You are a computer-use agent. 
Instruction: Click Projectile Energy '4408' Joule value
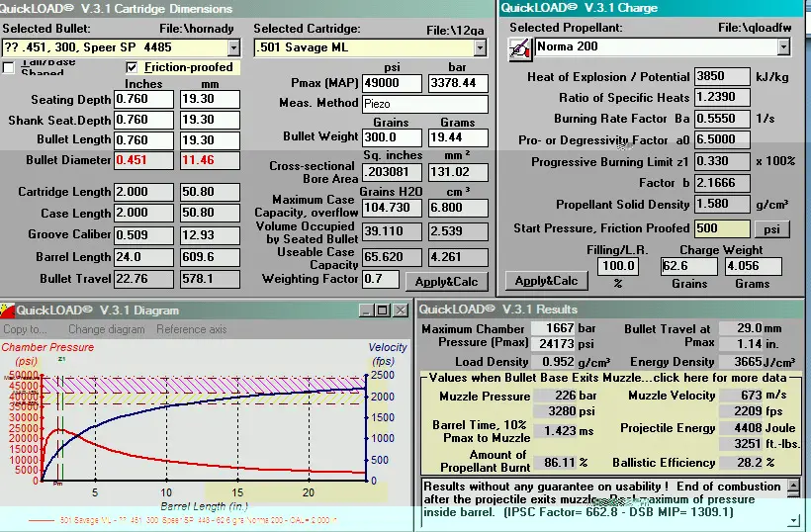pyautogui.click(x=741, y=428)
